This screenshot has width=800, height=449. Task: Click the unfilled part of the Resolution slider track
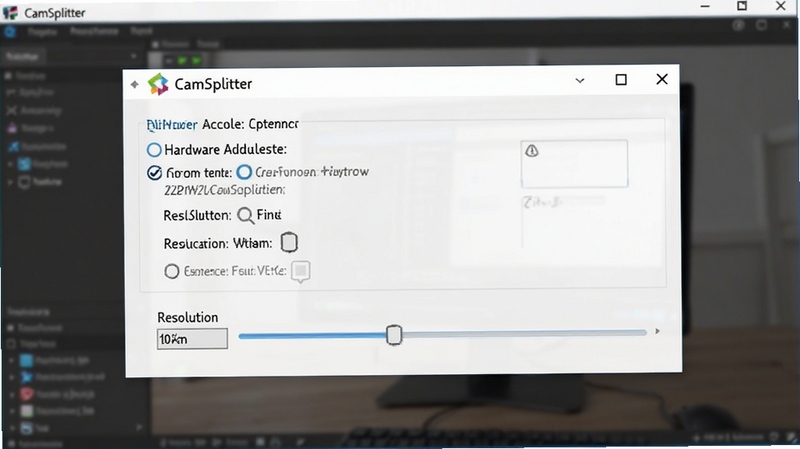[524, 333]
